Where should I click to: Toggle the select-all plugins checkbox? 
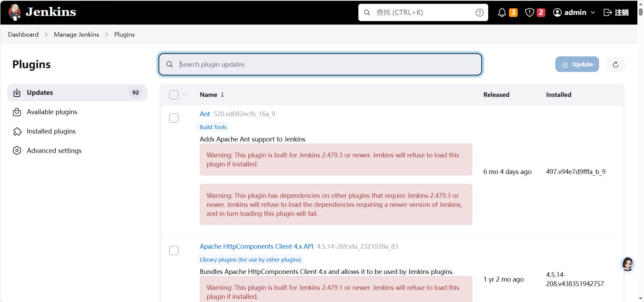point(174,95)
